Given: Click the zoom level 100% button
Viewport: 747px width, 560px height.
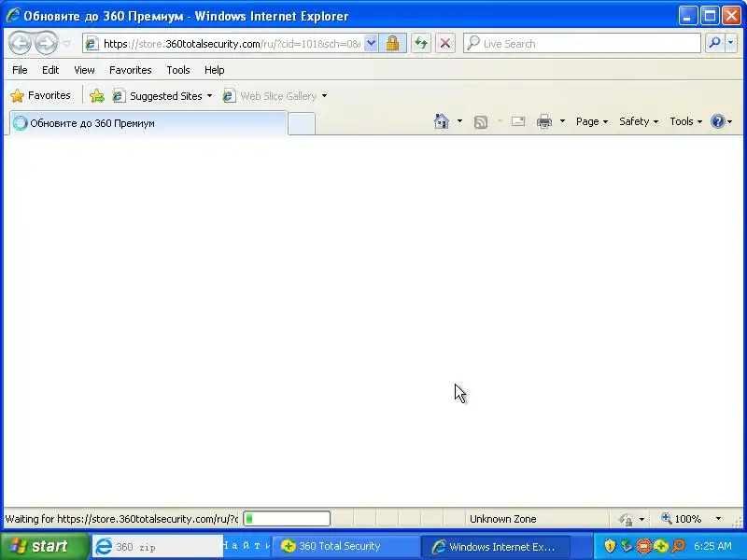Looking at the screenshot, I should pos(682,519).
